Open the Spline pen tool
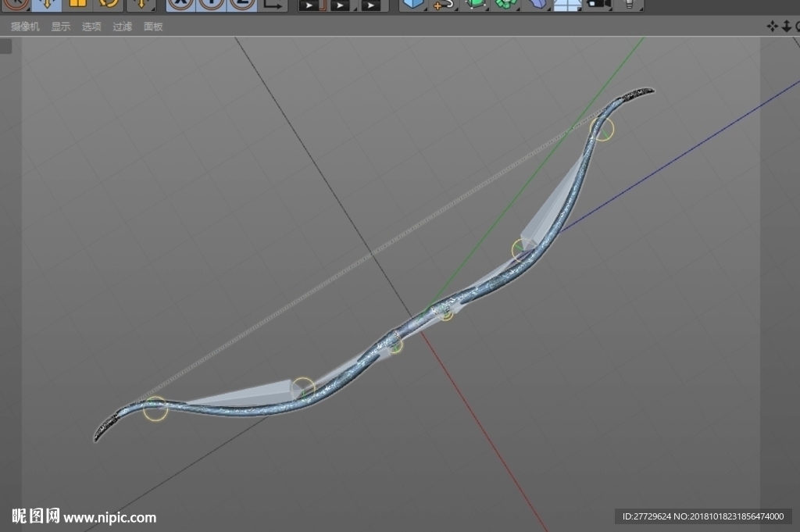800x532 pixels. [444, 5]
